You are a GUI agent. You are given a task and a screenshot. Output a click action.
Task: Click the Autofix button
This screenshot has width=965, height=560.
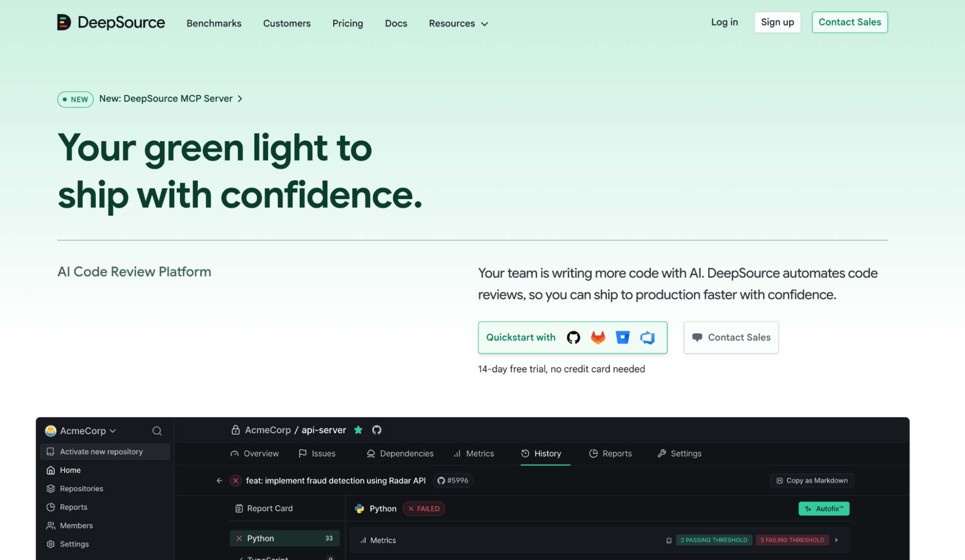(x=824, y=508)
